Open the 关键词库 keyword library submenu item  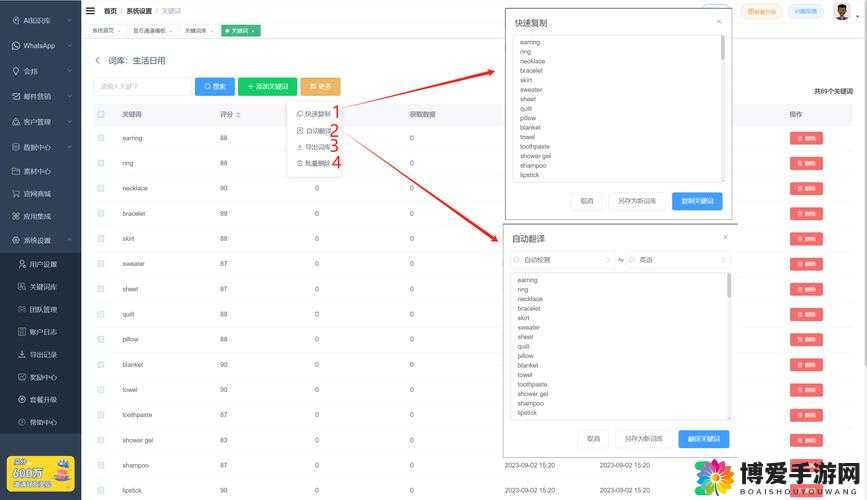point(40,287)
